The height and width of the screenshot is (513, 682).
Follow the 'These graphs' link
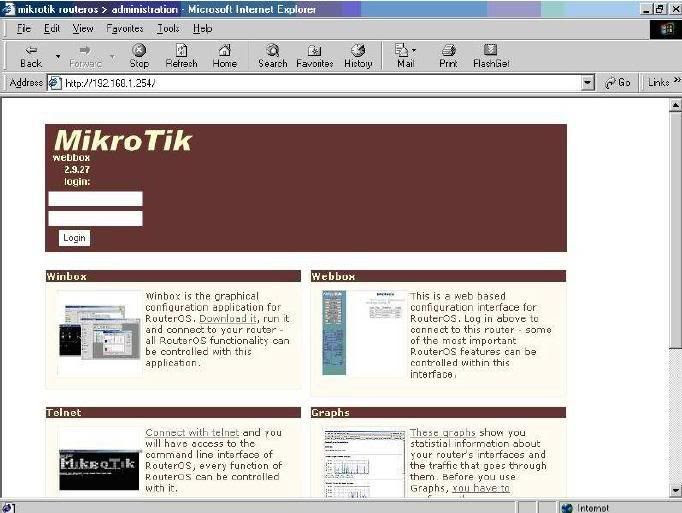tap(443, 433)
